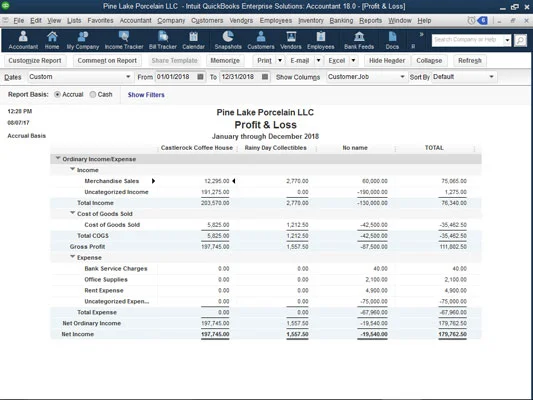Select Cash report basis
This screenshot has width=533, height=400.
coord(93,94)
